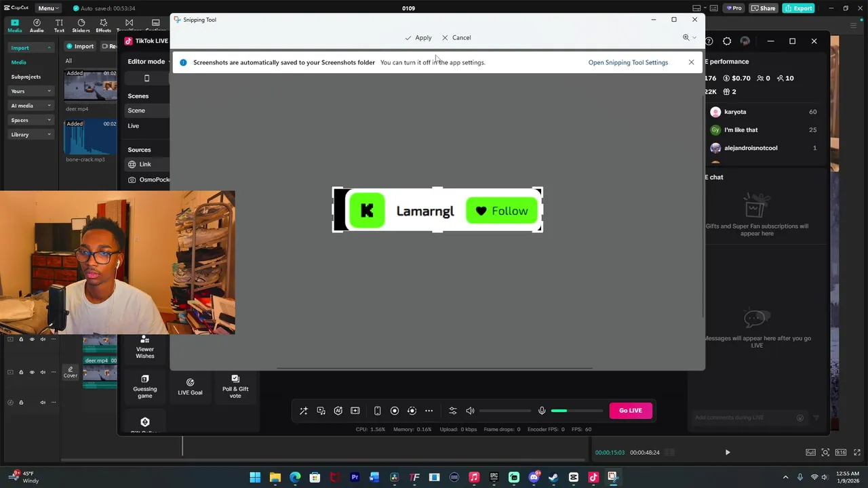Toggle lock on the first timeline track

21,339
